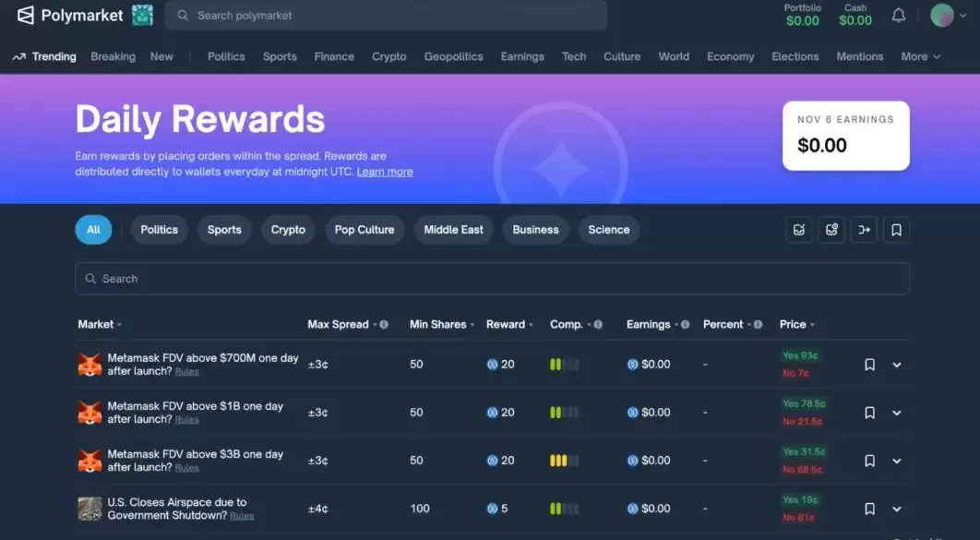
Task: Open Rules link for U.S. Closes Airspace
Action: tap(242, 516)
